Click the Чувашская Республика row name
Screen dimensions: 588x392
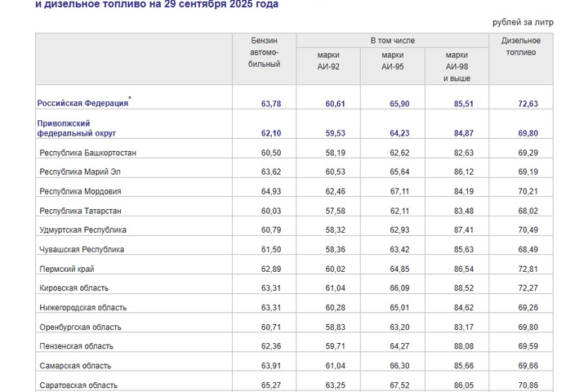pyautogui.click(x=82, y=249)
